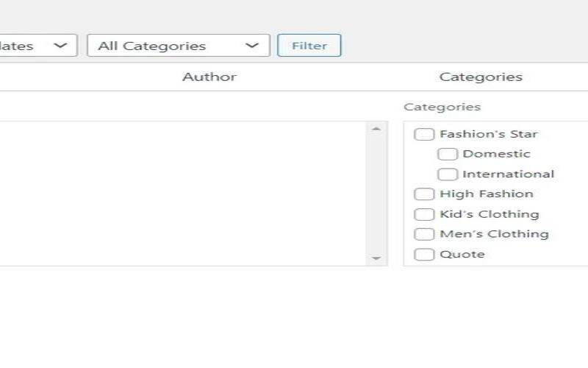
Task: Open the All Categories dropdown
Action: [x=178, y=46]
